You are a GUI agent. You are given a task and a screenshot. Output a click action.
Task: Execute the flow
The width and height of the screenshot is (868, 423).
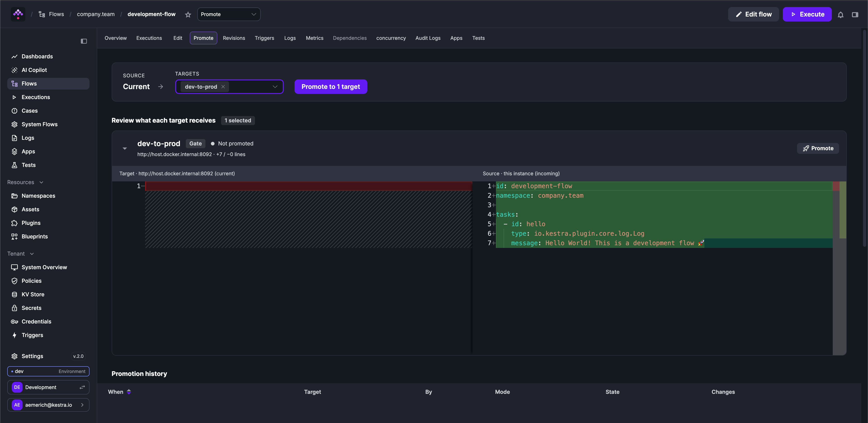coord(807,14)
